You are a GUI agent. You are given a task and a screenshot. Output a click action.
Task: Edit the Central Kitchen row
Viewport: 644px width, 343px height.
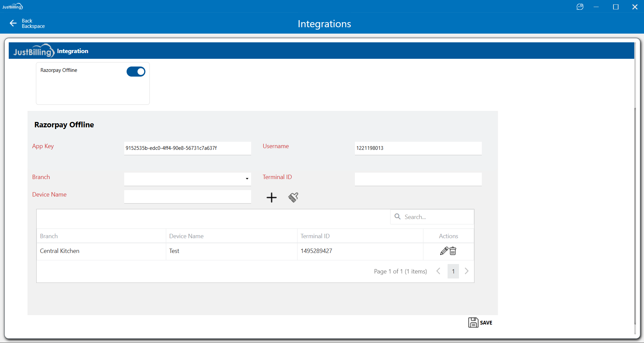(x=444, y=251)
